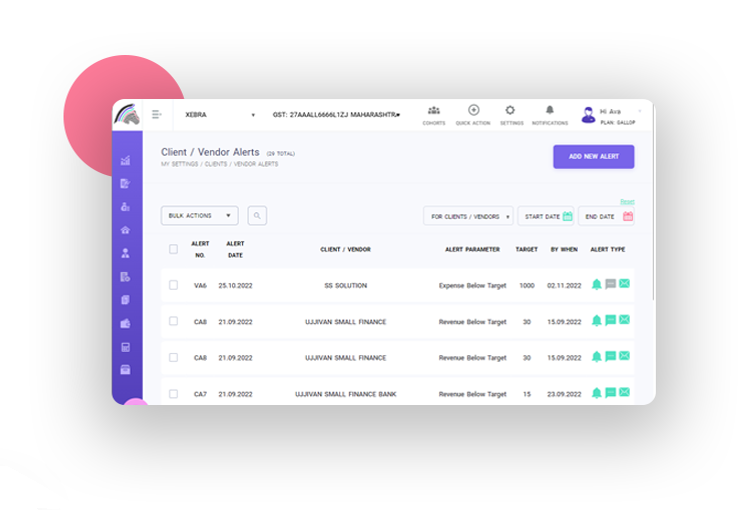Open the top chart icon in sidebar
741x510 pixels.
125,160
